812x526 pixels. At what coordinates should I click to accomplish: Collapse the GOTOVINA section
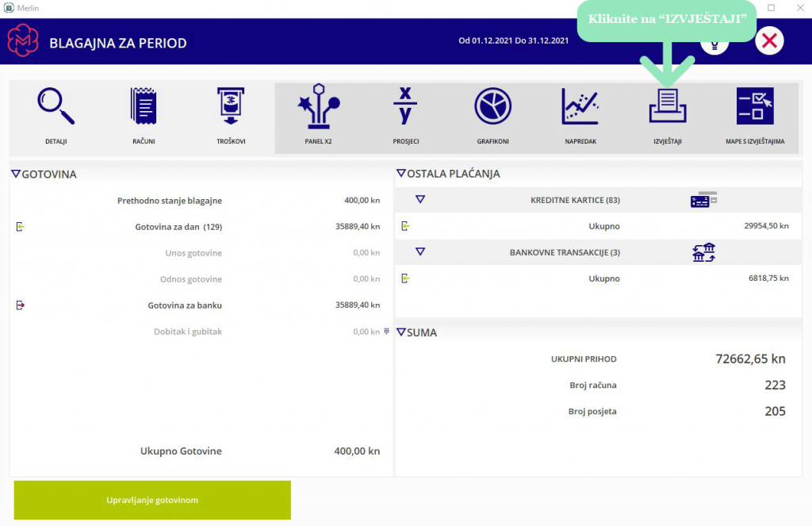pyautogui.click(x=16, y=174)
